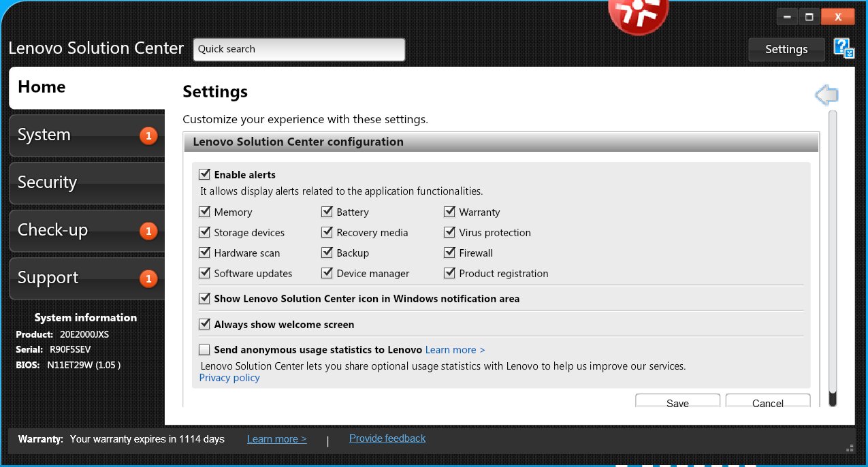Toggle Show icon in notification area

tap(204, 298)
